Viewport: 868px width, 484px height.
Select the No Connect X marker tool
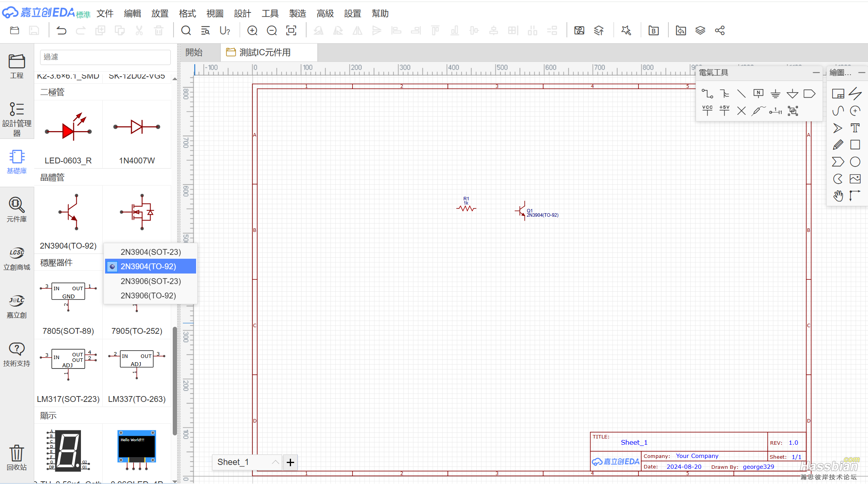pyautogui.click(x=742, y=111)
